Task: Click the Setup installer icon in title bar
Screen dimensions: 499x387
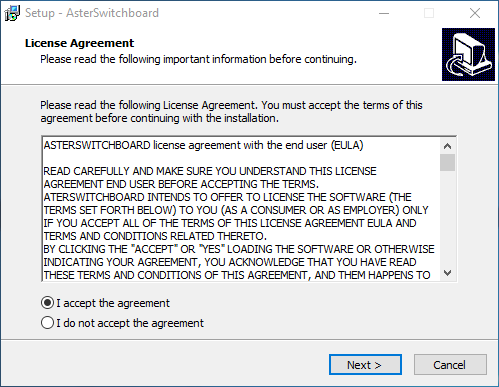Action: [x=12, y=13]
